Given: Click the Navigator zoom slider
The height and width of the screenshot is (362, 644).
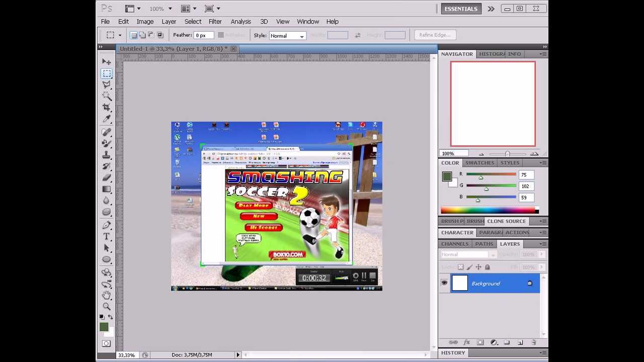Looking at the screenshot, I should (x=507, y=154).
